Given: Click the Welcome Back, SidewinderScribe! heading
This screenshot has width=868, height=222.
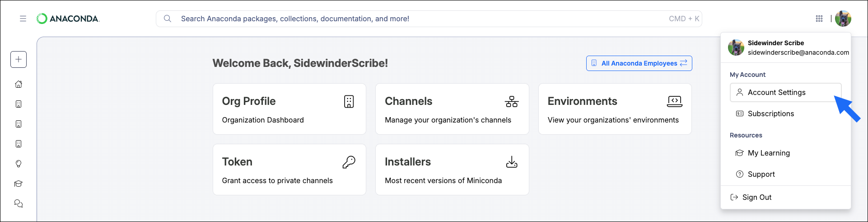Looking at the screenshot, I should [x=300, y=63].
